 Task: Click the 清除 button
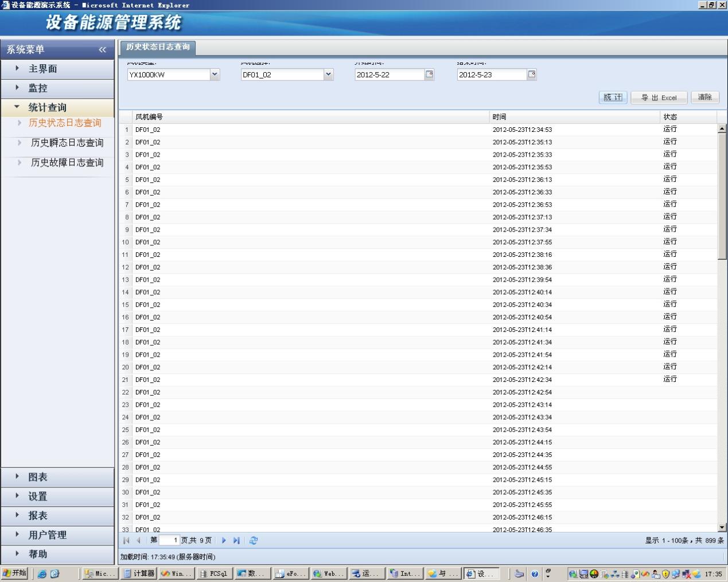coord(704,97)
